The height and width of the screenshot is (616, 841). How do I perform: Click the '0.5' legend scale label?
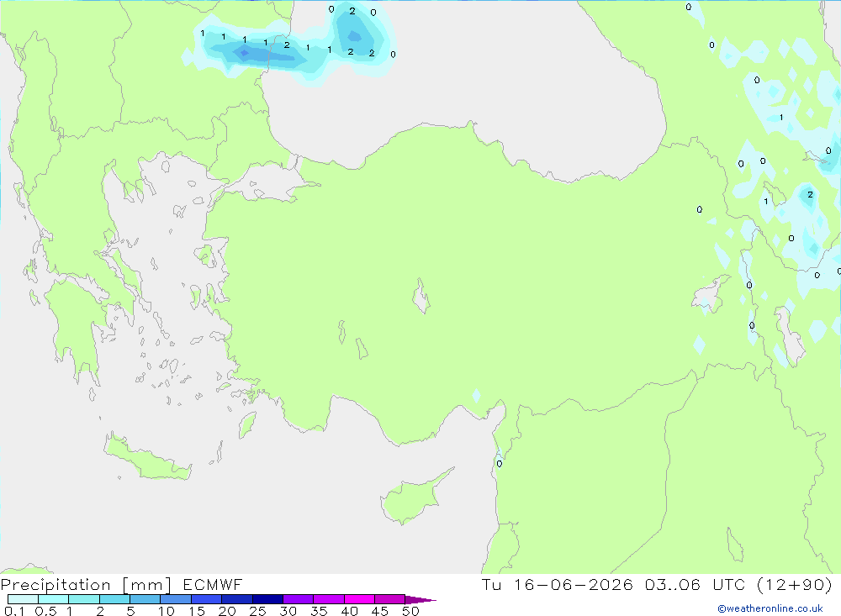(45, 611)
